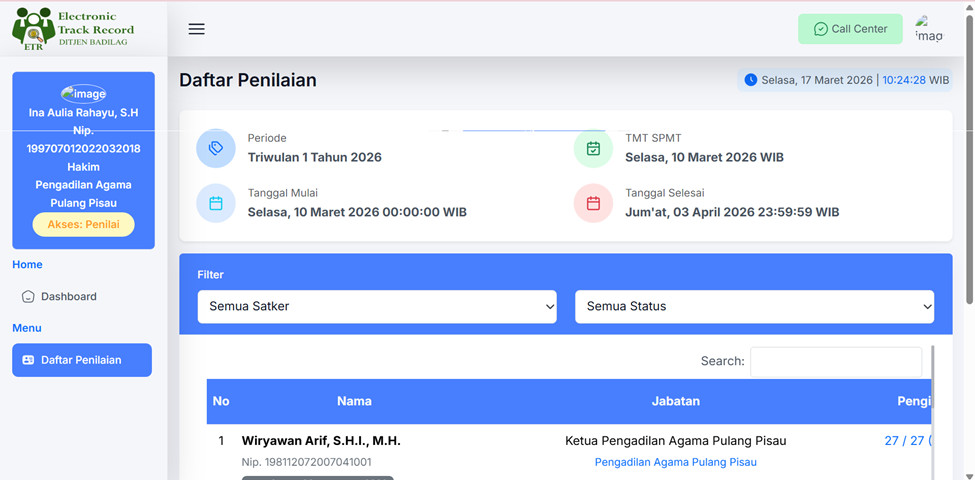Click the Periode tag icon

(216, 148)
